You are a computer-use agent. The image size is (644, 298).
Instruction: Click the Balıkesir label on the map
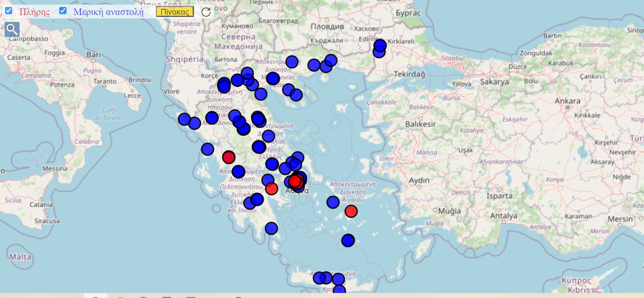click(420, 124)
